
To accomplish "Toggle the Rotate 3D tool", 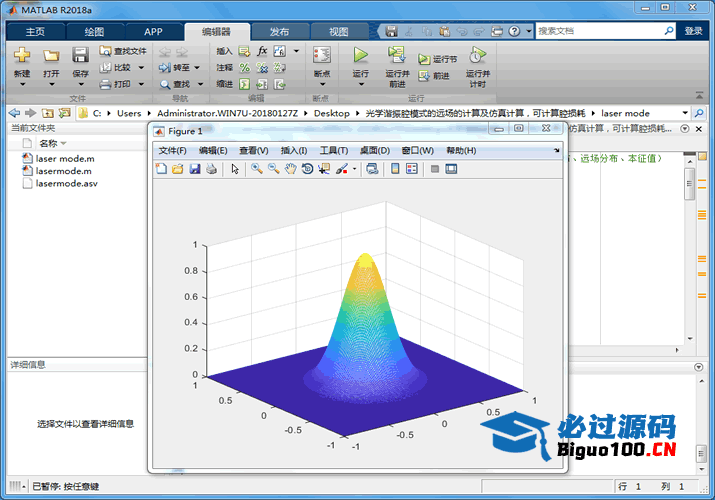I will click(307, 169).
